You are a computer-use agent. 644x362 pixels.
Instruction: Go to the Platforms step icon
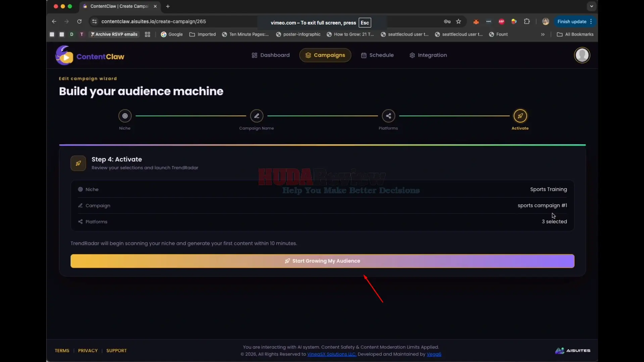[388, 116]
